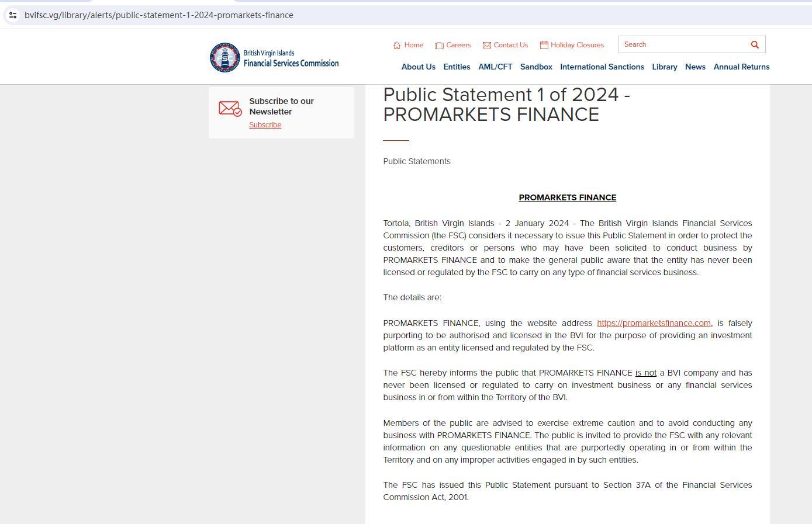This screenshot has height=524, width=812.
Task: Go to the Sandbox section
Action: pyautogui.click(x=536, y=67)
